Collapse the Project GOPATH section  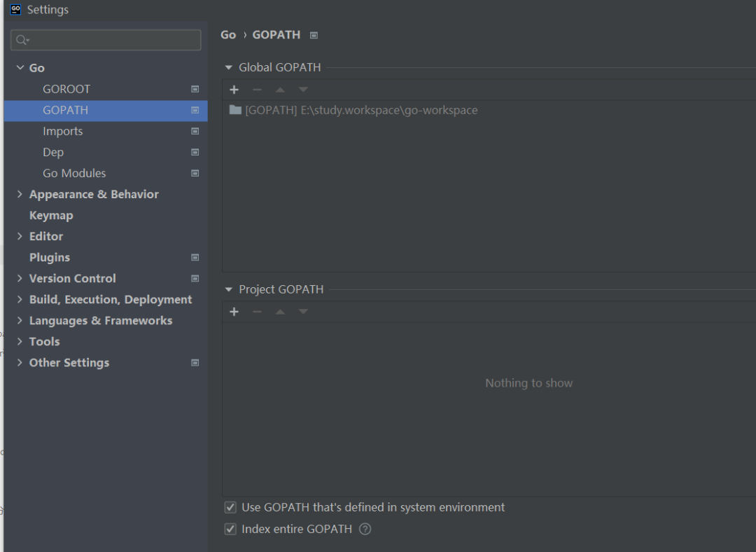pos(228,290)
